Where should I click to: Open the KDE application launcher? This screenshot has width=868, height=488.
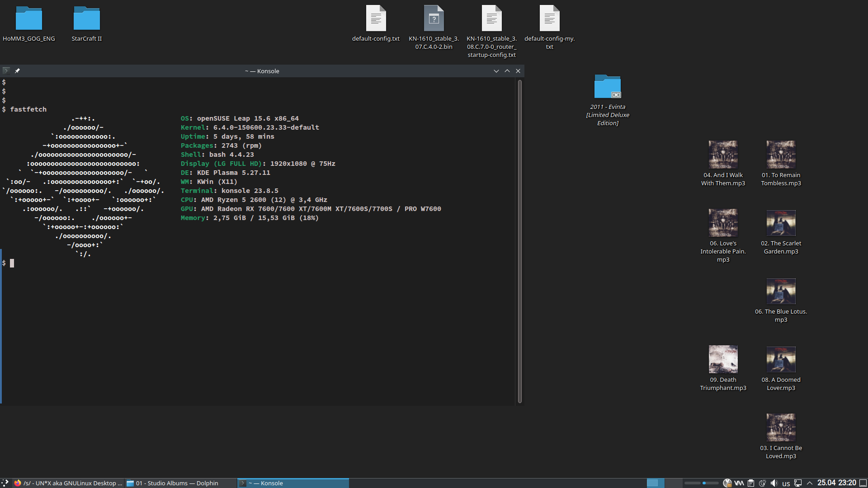(5, 483)
